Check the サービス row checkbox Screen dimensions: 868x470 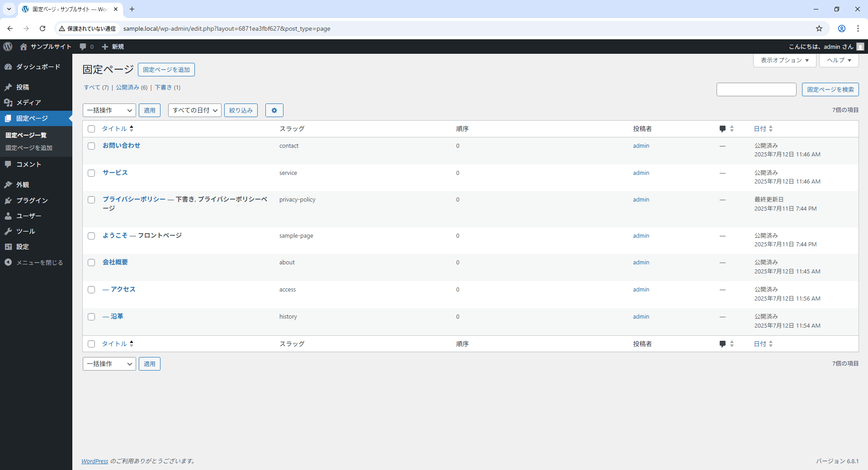tap(91, 173)
